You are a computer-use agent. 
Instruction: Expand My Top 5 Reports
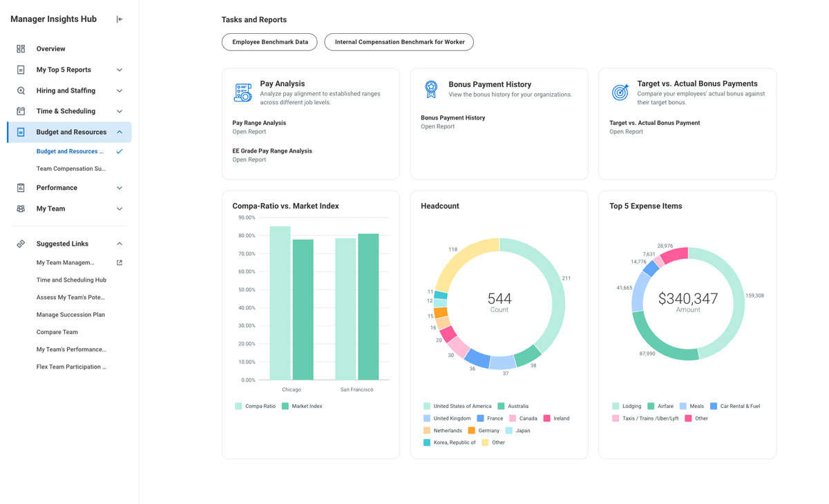pos(118,69)
